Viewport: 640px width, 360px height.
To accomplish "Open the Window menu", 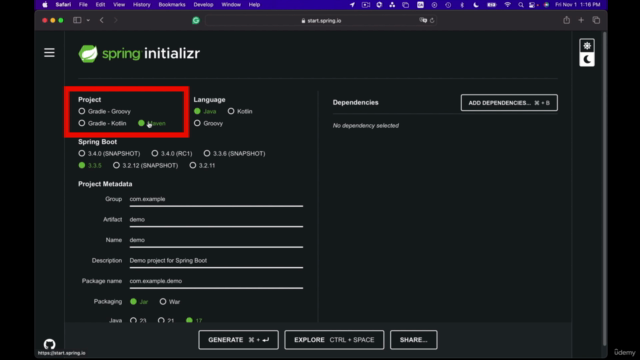I will [x=231, y=5].
